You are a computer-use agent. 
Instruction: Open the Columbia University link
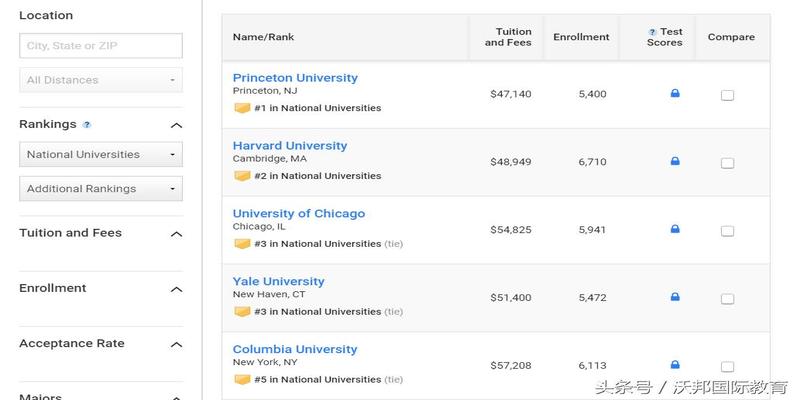tap(295, 349)
